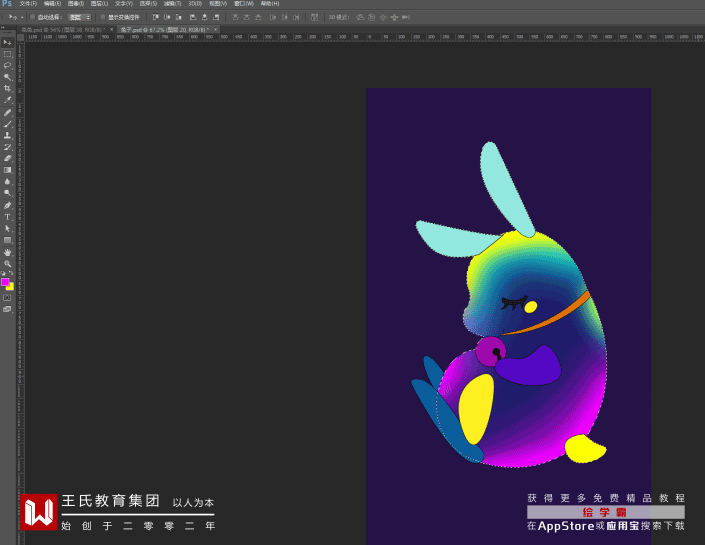This screenshot has height=545, width=705.
Task: Click the Zoom tool in toolbox
Action: 7,263
